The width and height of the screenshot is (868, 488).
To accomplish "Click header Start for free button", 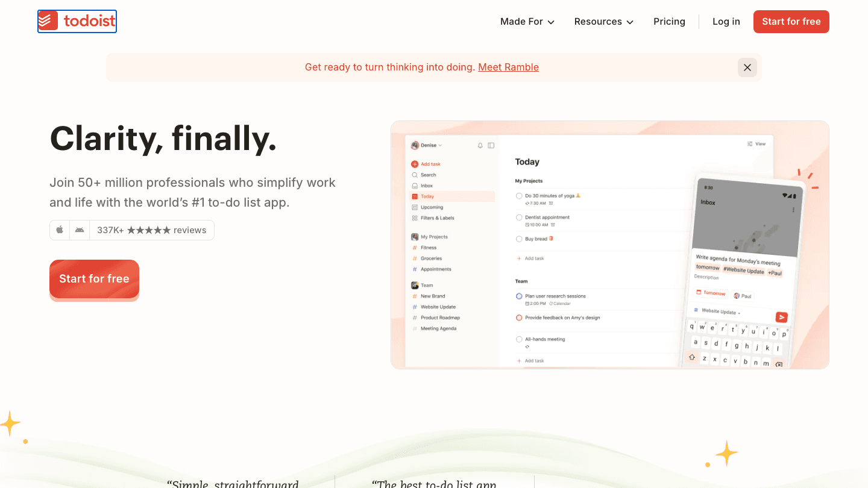I will (x=791, y=22).
